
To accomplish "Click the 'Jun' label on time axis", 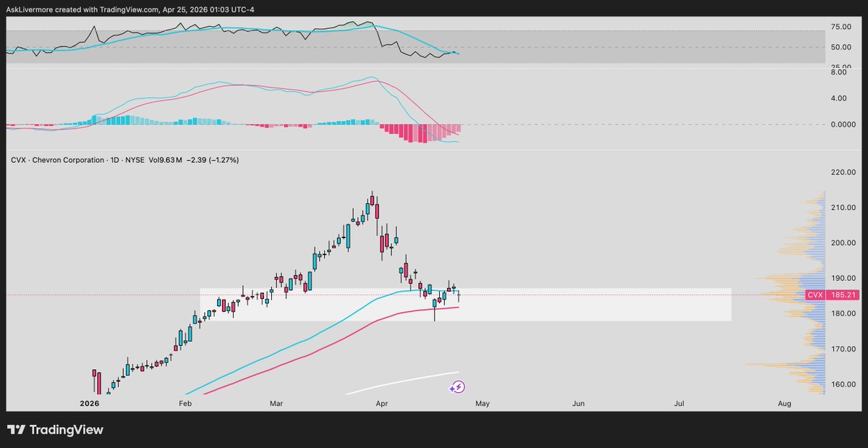I will pyautogui.click(x=578, y=403).
